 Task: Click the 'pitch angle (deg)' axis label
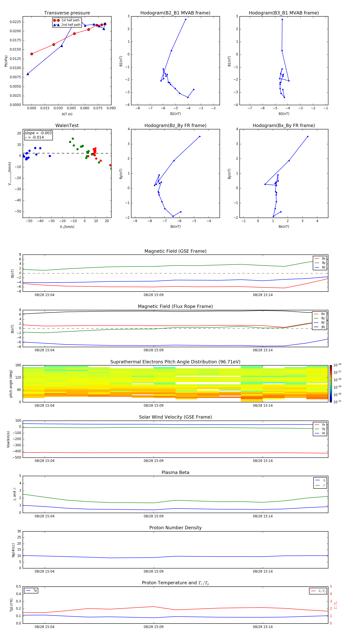point(11,384)
